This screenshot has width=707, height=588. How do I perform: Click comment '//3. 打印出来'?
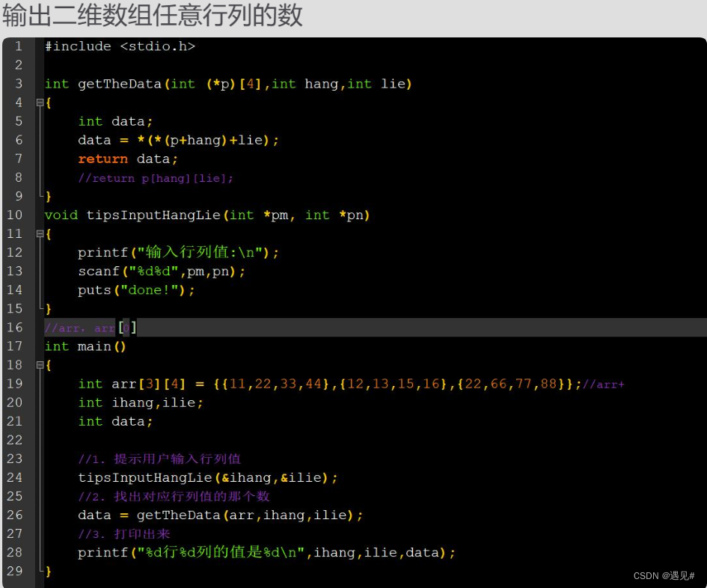[124, 534]
